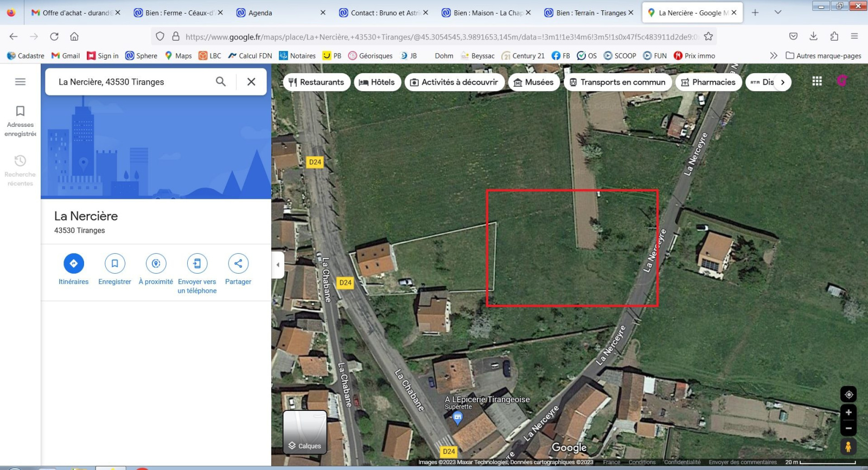868x470 pixels.
Task: Open À proximité nearby search
Action: coord(156,263)
